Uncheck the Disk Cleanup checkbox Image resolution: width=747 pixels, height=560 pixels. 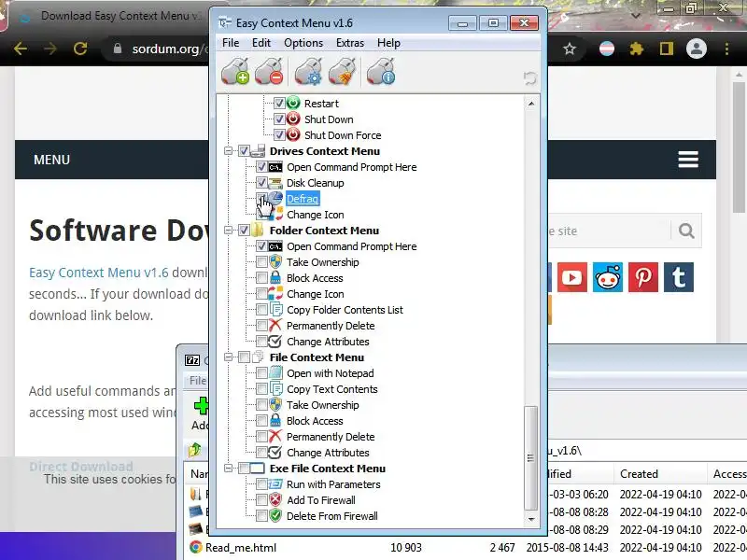(x=261, y=183)
